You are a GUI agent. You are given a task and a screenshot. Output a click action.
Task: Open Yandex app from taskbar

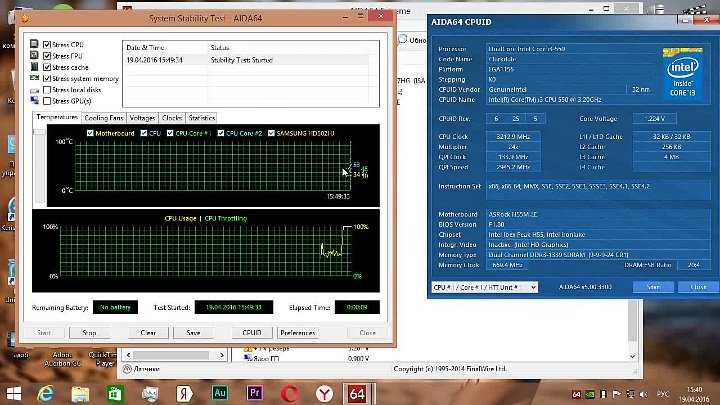click(x=184, y=394)
